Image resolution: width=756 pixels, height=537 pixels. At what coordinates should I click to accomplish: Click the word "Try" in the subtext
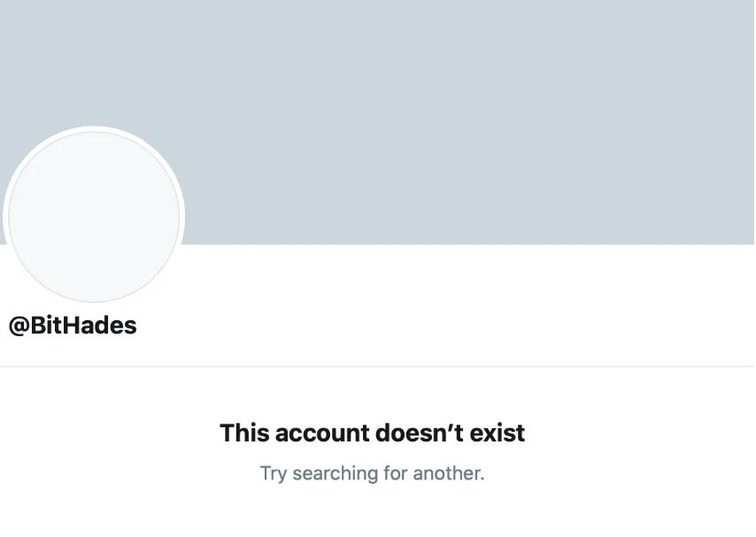coord(274,473)
